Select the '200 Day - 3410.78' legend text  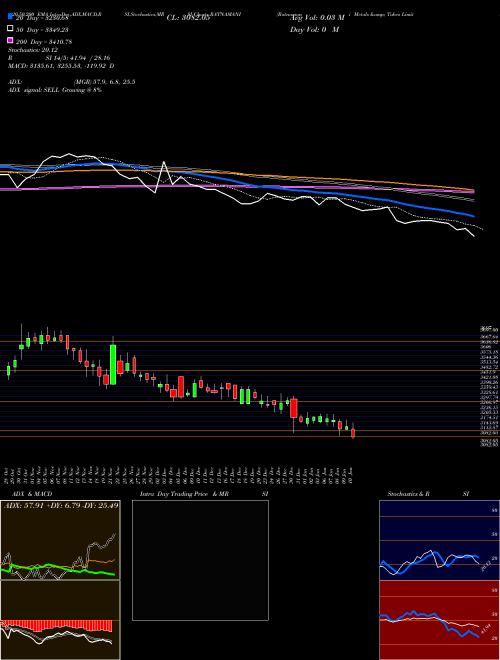44,41
